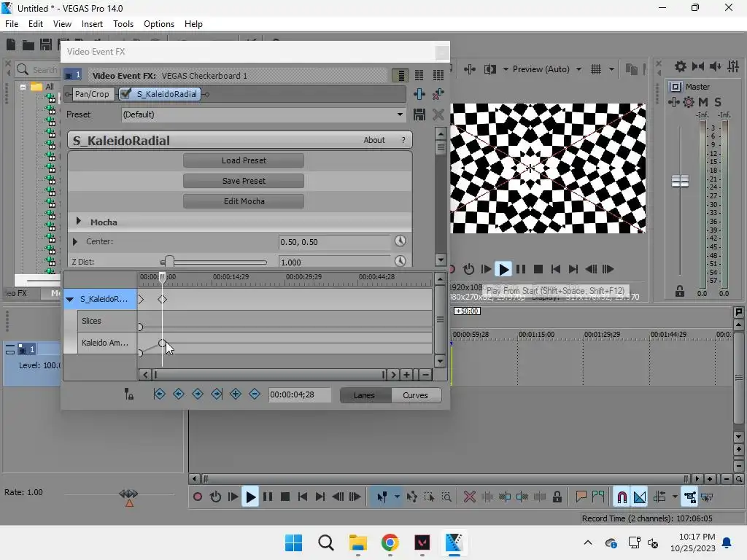747x560 pixels.
Task: Open Split Screen View dropdown arrow
Action: (x=506, y=69)
